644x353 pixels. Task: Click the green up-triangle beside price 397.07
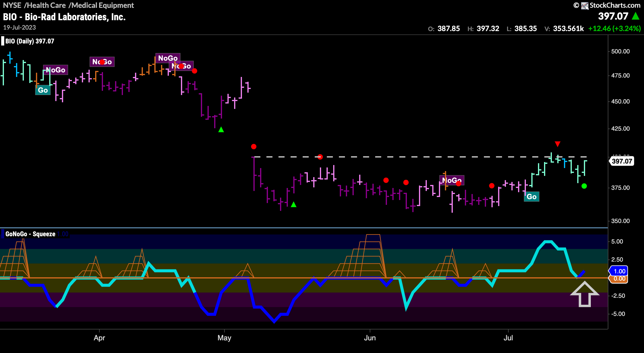tap(636, 16)
